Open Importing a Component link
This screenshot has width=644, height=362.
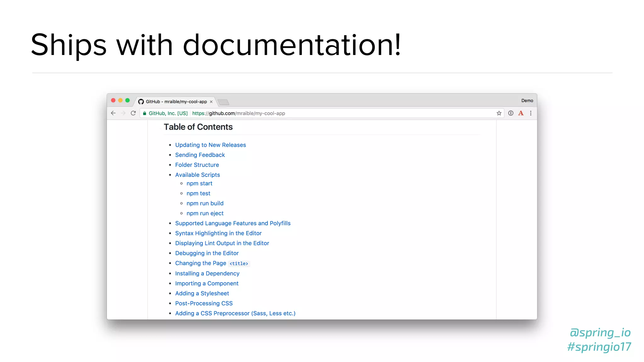(207, 283)
